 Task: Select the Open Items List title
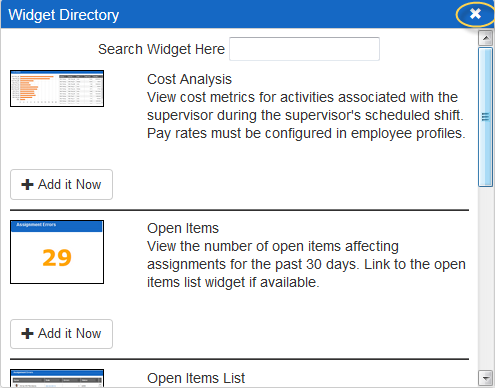[196, 378]
